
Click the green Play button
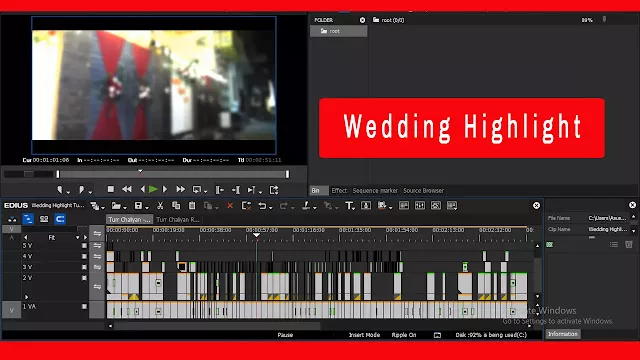(153, 189)
